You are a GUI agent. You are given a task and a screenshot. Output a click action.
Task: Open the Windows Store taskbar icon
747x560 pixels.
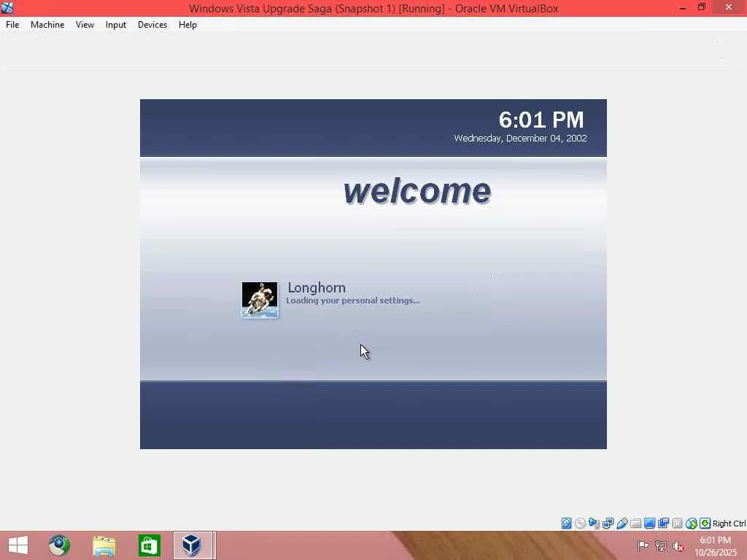[149, 545]
